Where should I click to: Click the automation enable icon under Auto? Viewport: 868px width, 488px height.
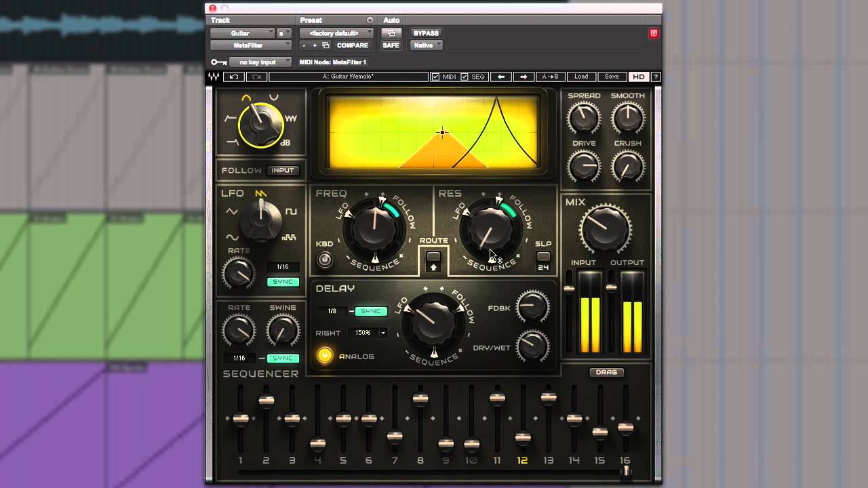[x=391, y=33]
